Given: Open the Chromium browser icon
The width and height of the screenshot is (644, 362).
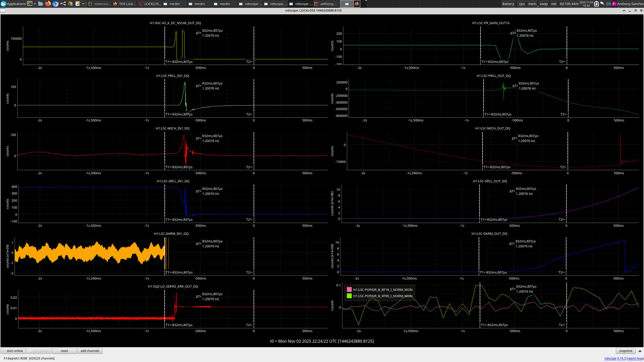Looking at the screenshot, I should click(x=56, y=4).
